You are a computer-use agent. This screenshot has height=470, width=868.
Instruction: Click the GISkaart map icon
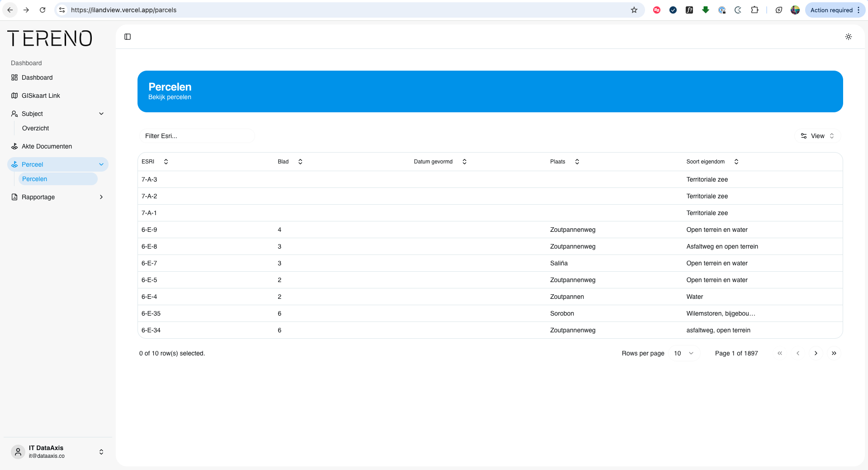[14, 96]
